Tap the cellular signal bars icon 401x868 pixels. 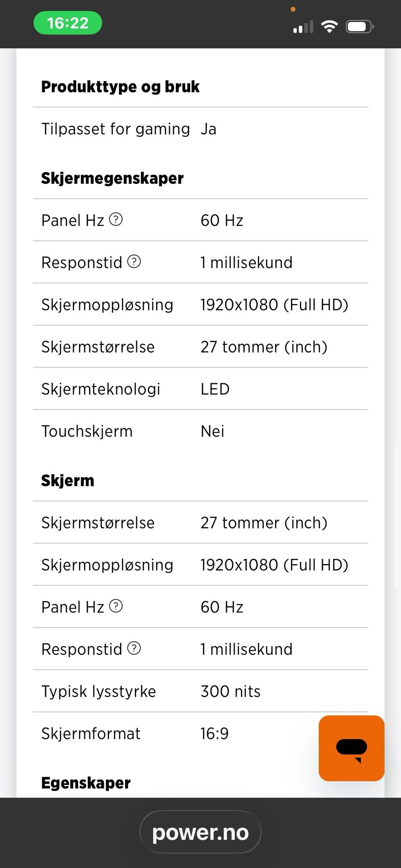303,27
